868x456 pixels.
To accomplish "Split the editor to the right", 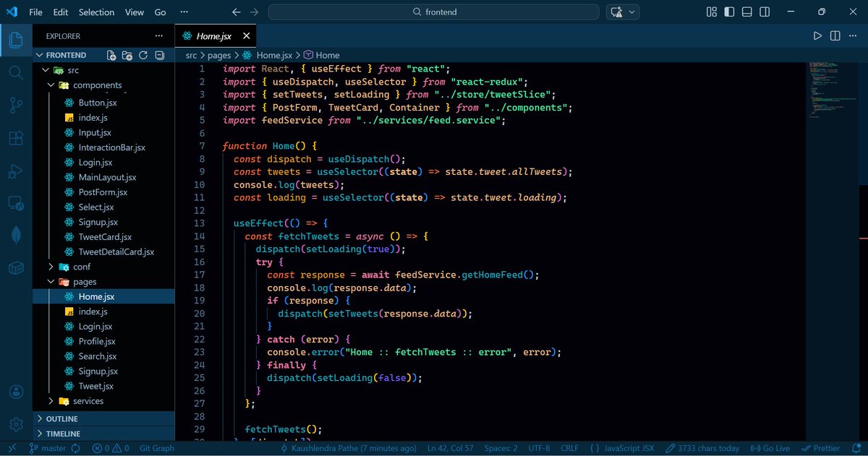I will 835,35.
